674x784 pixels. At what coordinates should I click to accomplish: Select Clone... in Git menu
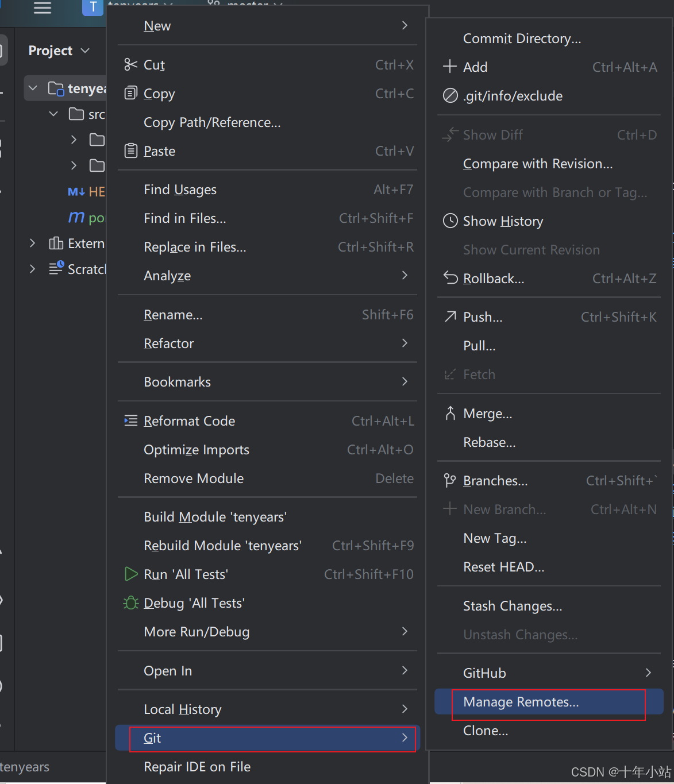pyautogui.click(x=549, y=731)
